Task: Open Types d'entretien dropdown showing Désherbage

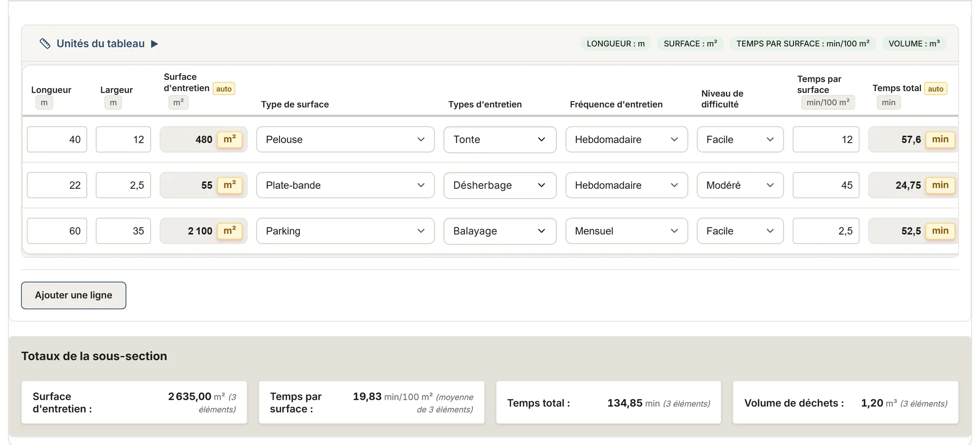Action: pos(500,185)
